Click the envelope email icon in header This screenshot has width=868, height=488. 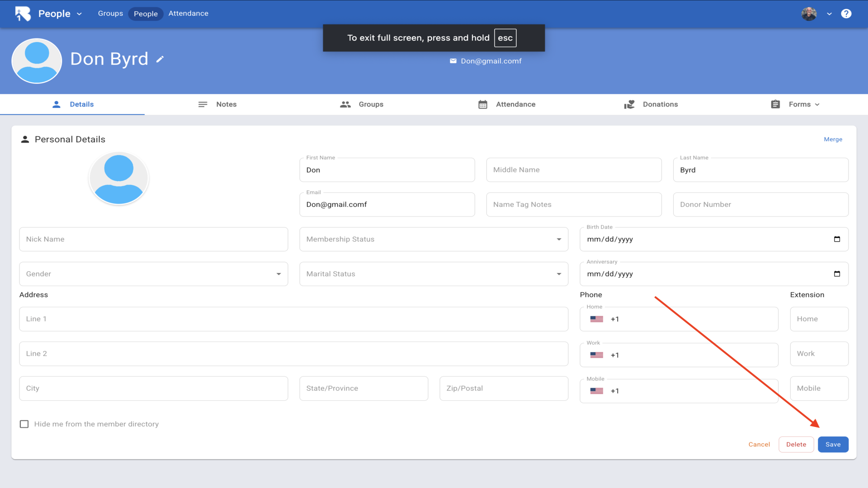(453, 61)
